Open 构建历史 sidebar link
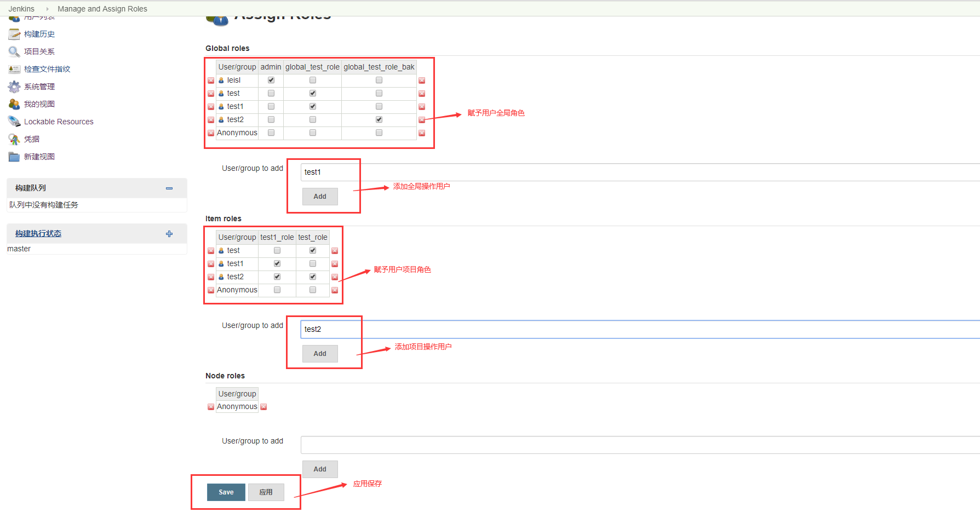The image size is (980, 512). coord(39,34)
